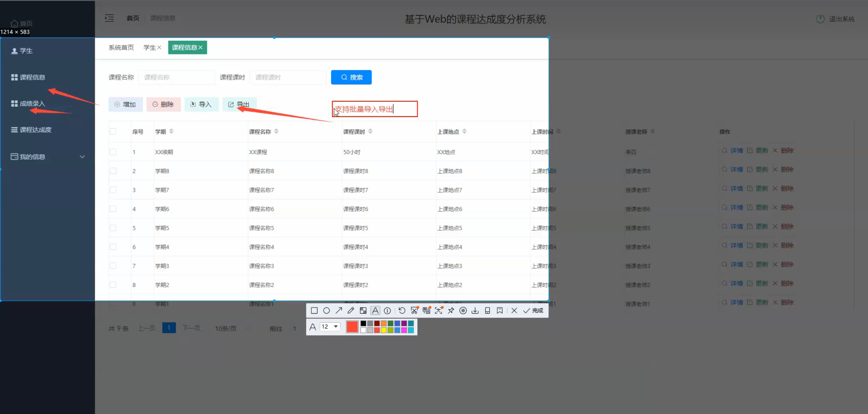Tick the checkbox for row 1

(x=113, y=152)
